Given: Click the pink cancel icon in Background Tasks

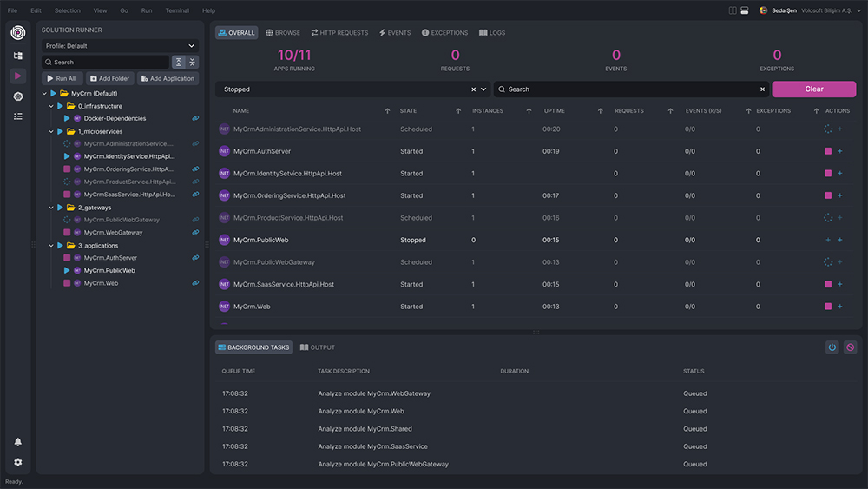Looking at the screenshot, I should coord(850,347).
